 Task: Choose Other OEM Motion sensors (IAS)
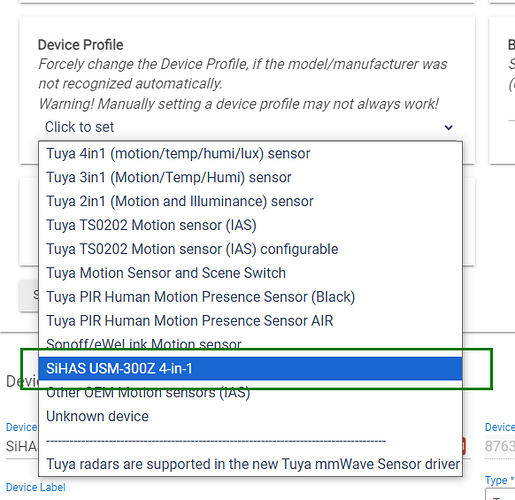click(x=250, y=393)
